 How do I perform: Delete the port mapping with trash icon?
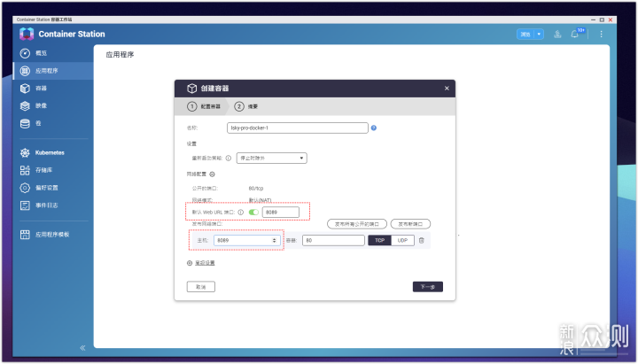pos(422,240)
